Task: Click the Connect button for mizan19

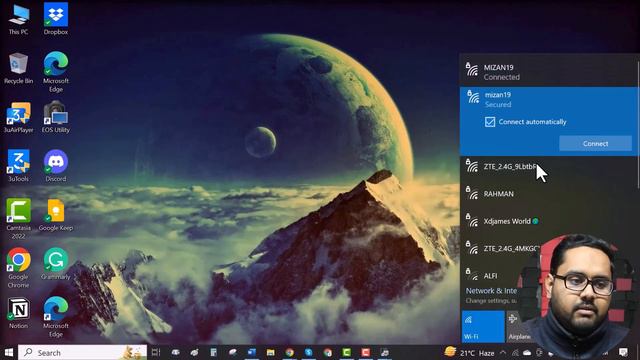Action: [596, 144]
